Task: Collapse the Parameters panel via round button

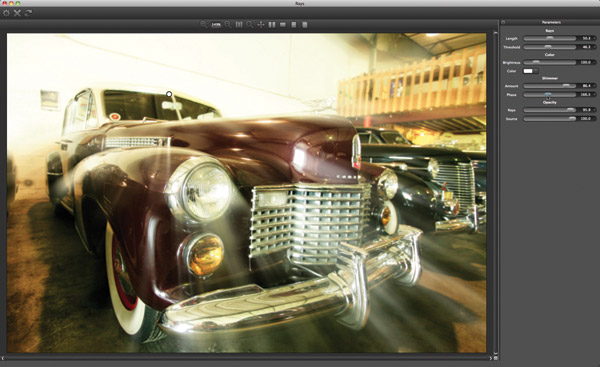Action: [503, 22]
